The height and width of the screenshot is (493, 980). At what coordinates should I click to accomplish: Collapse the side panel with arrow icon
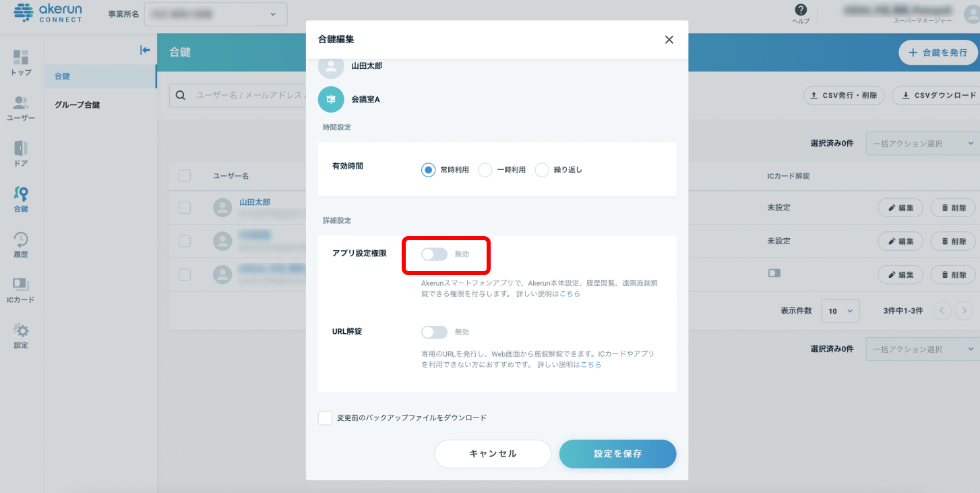[x=145, y=50]
